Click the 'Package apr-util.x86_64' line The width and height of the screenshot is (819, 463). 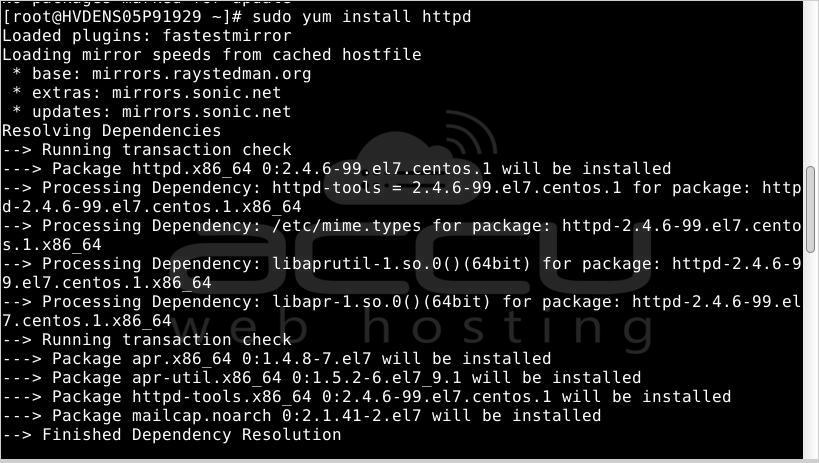click(x=321, y=378)
